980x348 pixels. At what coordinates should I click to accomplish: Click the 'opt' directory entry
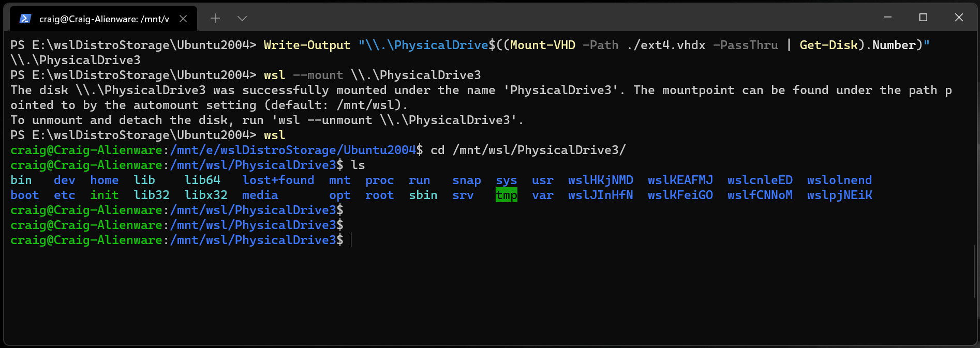(340, 195)
